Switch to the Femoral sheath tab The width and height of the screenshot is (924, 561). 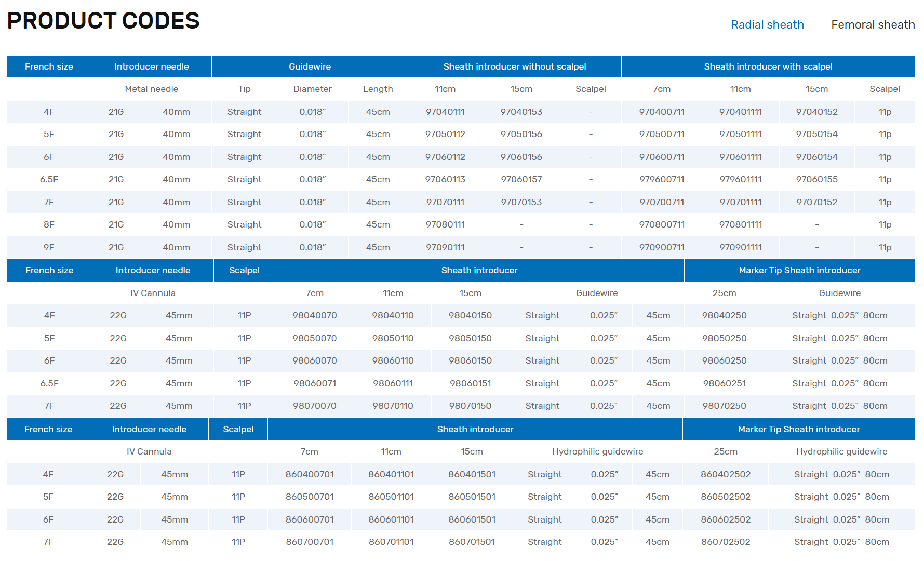(873, 24)
